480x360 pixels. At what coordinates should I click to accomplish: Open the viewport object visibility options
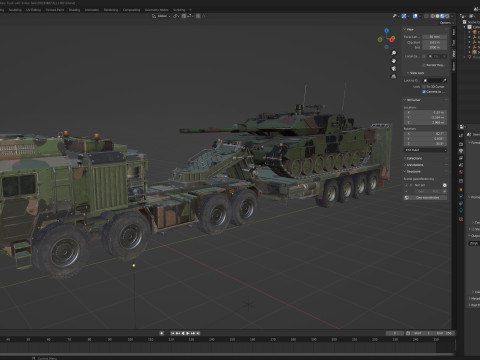[x=395, y=16]
